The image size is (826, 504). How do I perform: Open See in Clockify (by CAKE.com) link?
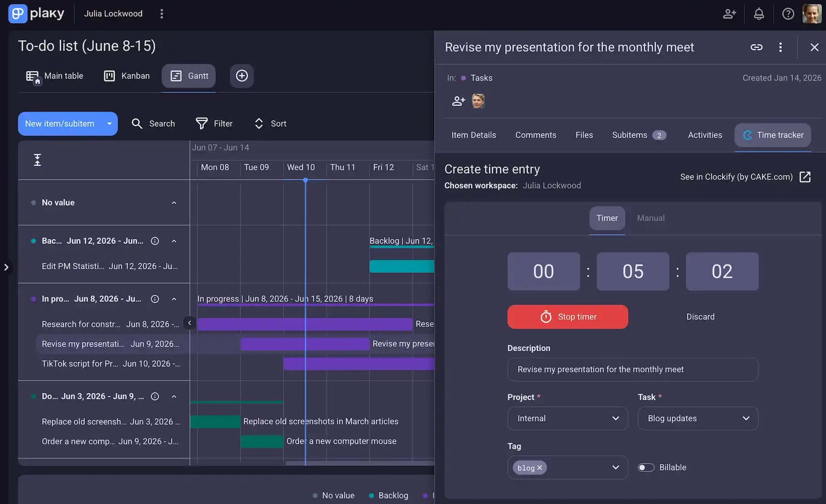tap(736, 177)
